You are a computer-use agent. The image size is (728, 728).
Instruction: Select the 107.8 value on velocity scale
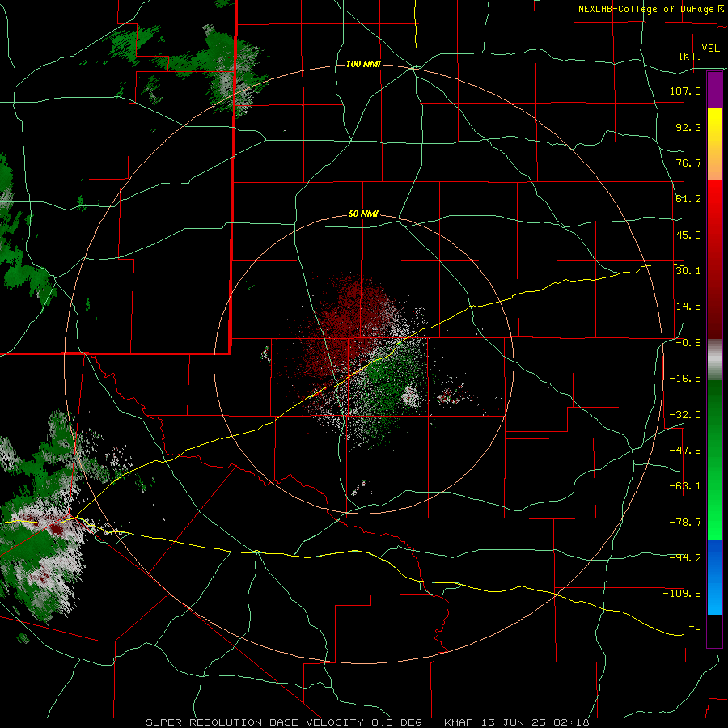[685, 91]
